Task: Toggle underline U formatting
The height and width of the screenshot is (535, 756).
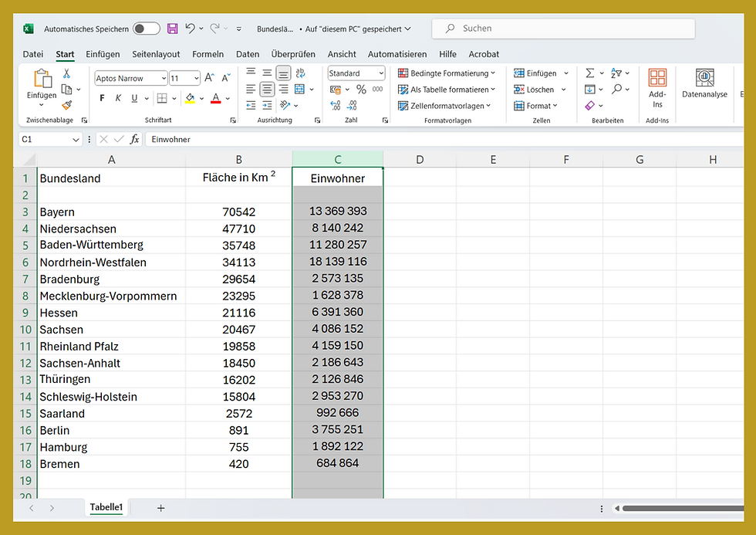Action: pyautogui.click(x=134, y=98)
